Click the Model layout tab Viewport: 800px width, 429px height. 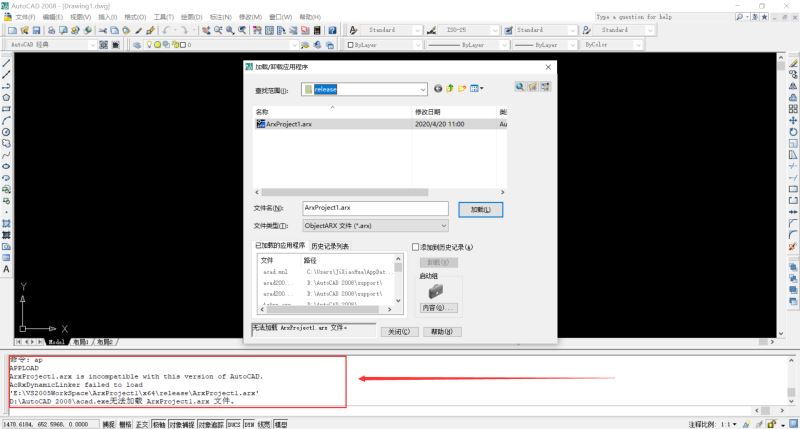pyautogui.click(x=56, y=342)
